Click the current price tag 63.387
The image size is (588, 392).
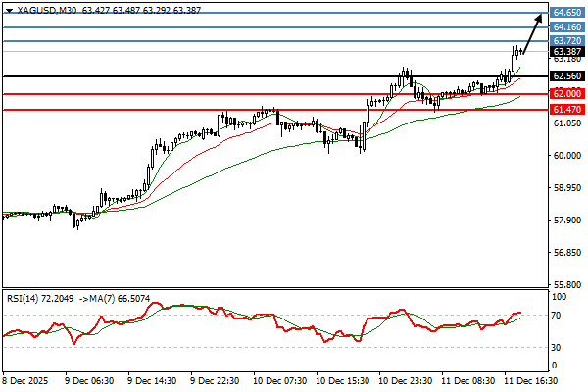[566, 51]
